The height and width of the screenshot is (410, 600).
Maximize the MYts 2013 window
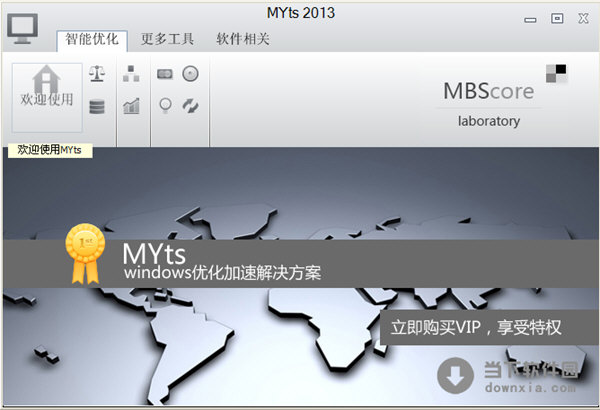point(557,17)
